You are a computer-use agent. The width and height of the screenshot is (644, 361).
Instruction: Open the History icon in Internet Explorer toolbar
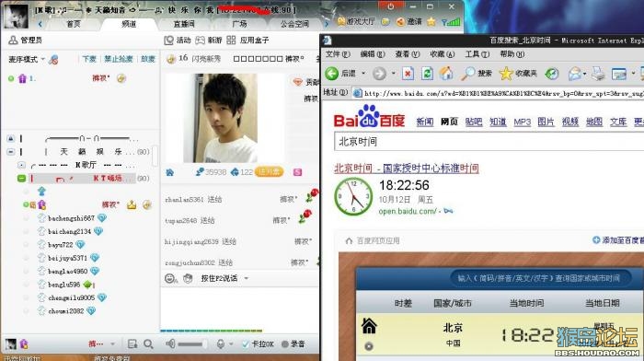pyautogui.click(x=552, y=74)
